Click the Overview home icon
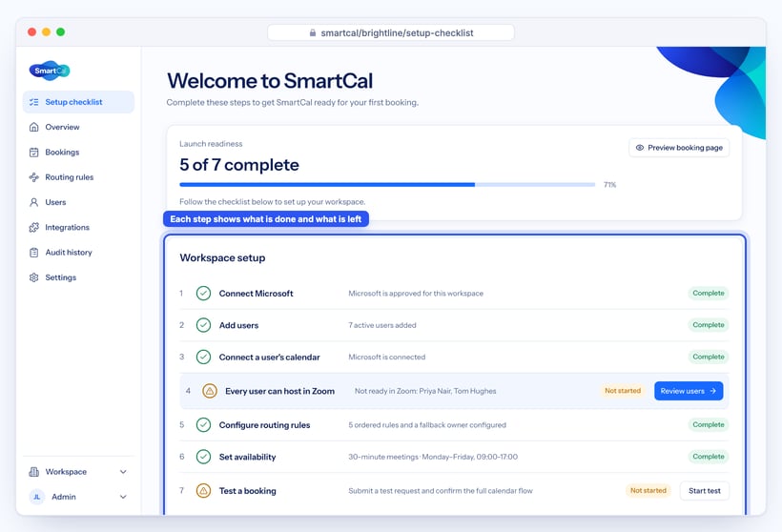The width and height of the screenshot is (782, 532). [34, 127]
